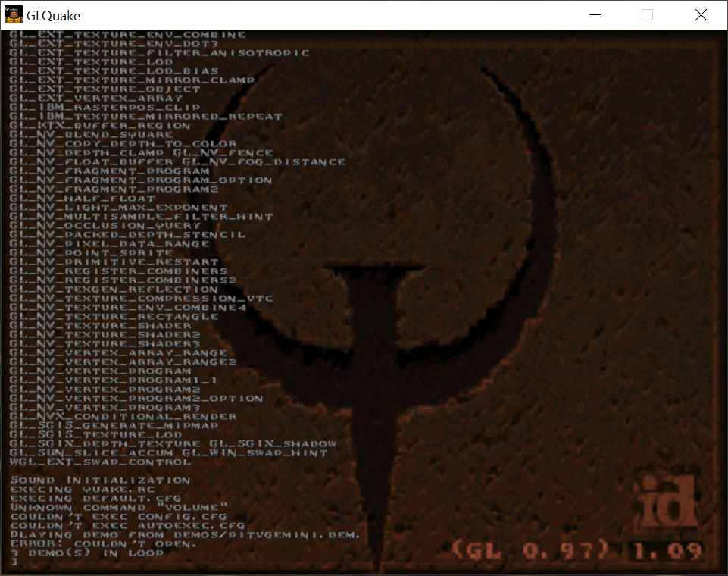Select the line GL_NVX_CONDITIONAL_RENDER
Image resolution: width=728 pixels, height=576 pixels.
[x=123, y=417]
